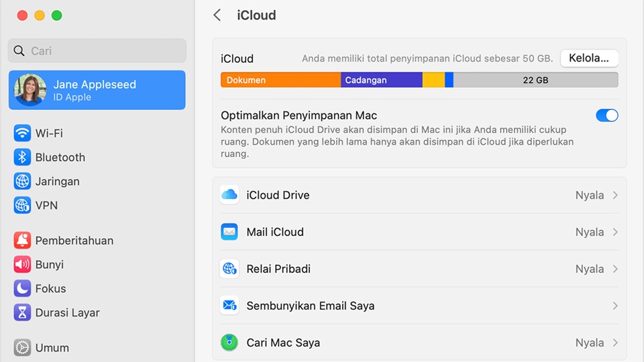Click the iCloud Drive cloud icon
Screen dimensions: 644x362
click(229, 194)
